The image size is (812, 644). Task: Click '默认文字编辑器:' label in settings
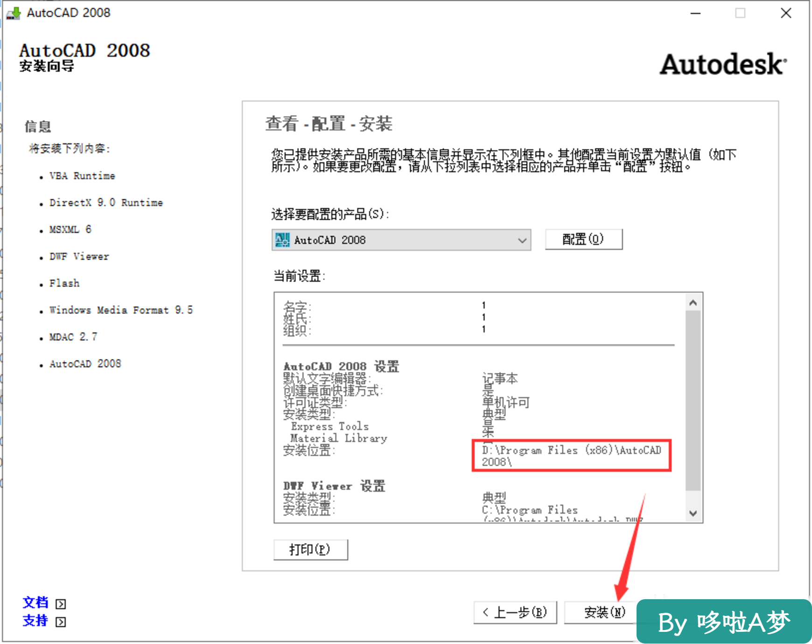(x=327, y=378)
